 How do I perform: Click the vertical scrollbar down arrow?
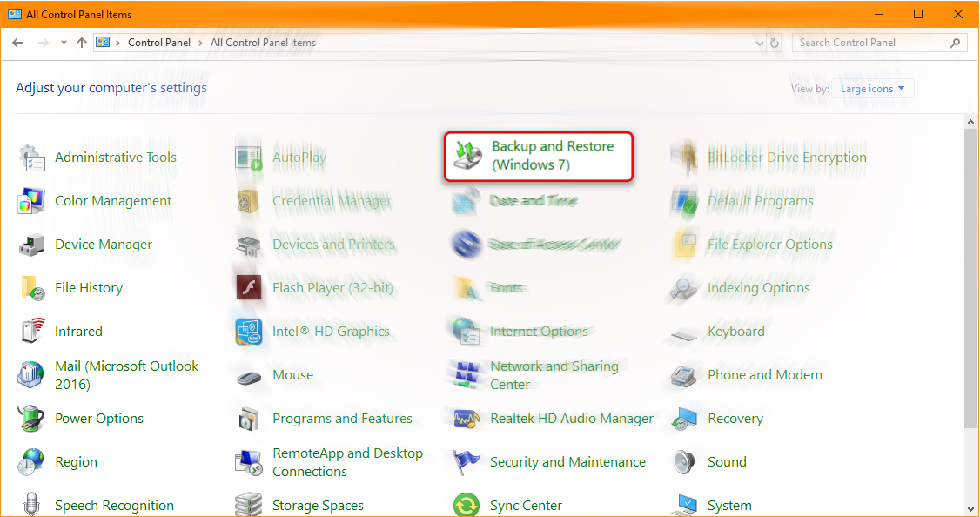[x=970, y=507]
